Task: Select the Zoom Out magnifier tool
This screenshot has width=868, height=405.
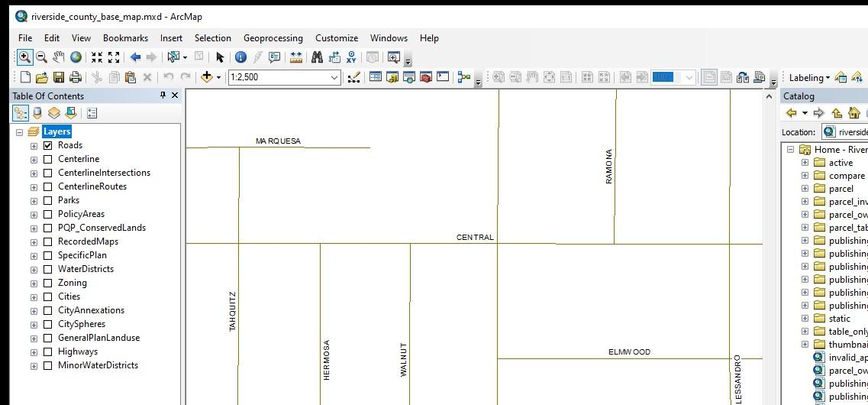Action: [x=41, y=57]
